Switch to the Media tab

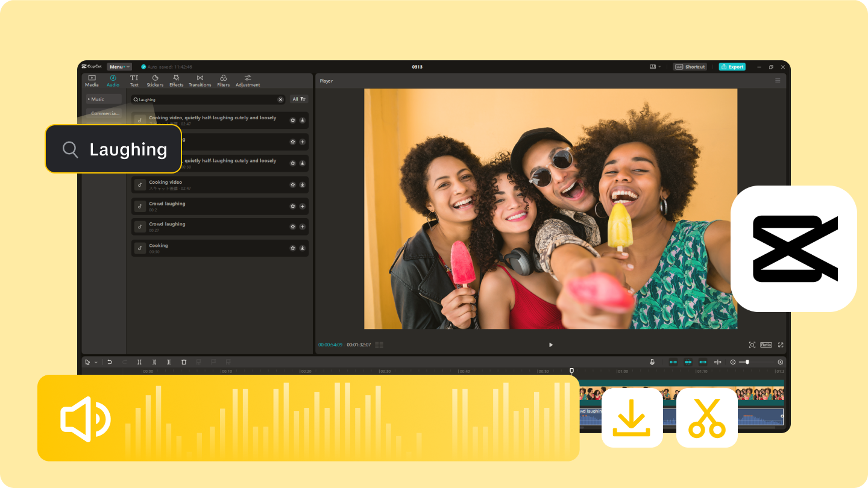[x=92, y=81]
